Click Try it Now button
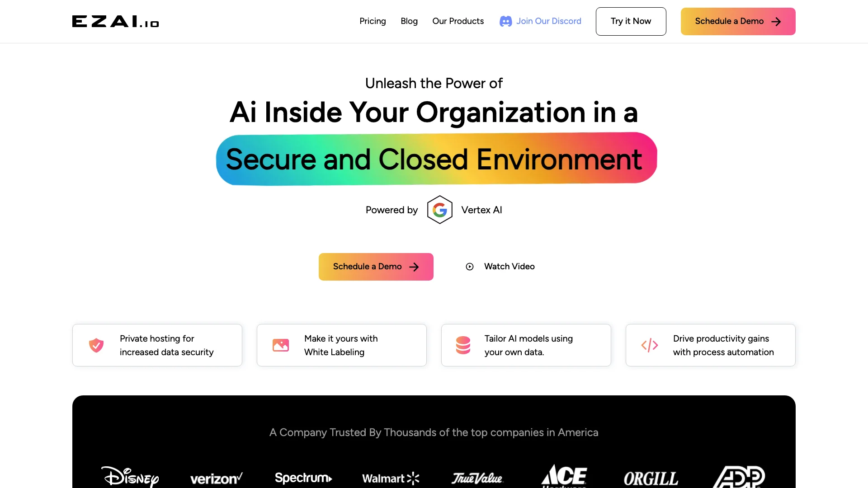Image resolution: width=868 pixels, height=488 pixels. (x=631, y=21)
